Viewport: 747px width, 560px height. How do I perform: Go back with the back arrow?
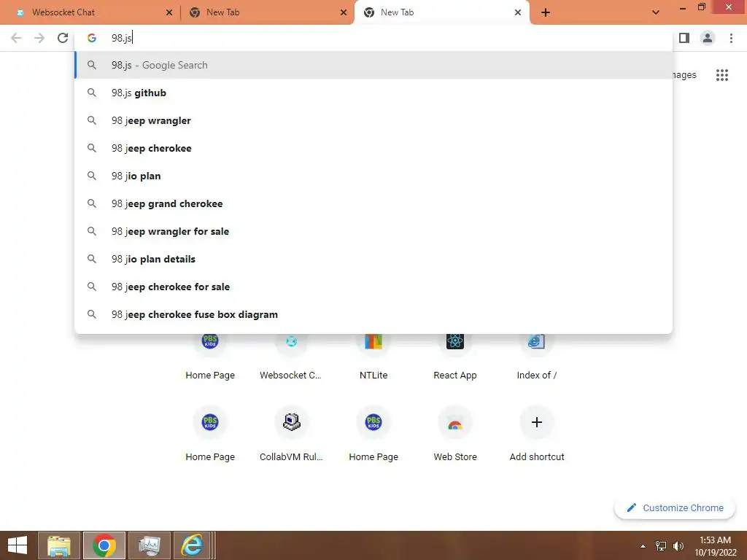point(16,38)
